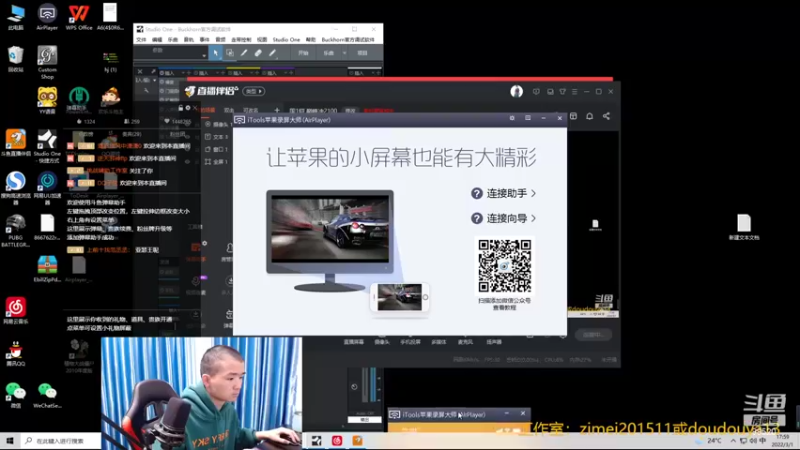800x450 pixels.
Task: Show hidden tray icons chevron
Action: click(733, 441)
